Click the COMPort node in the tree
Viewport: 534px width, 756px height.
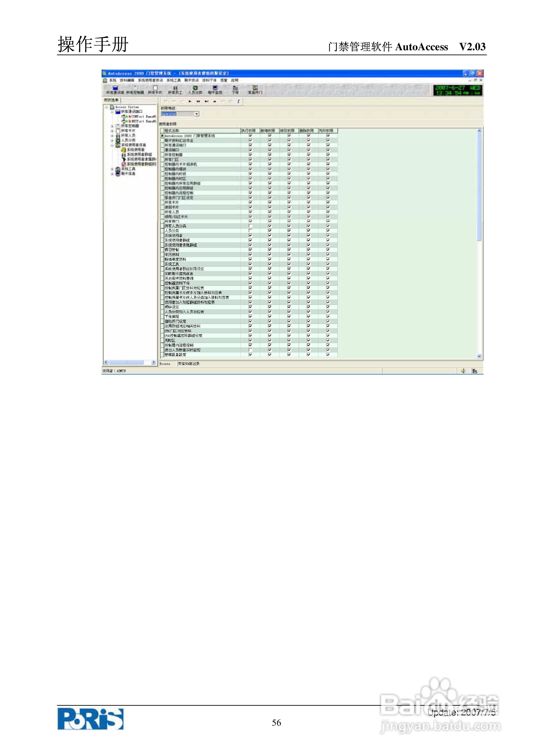pyautogui.click(x=139, y=116)
